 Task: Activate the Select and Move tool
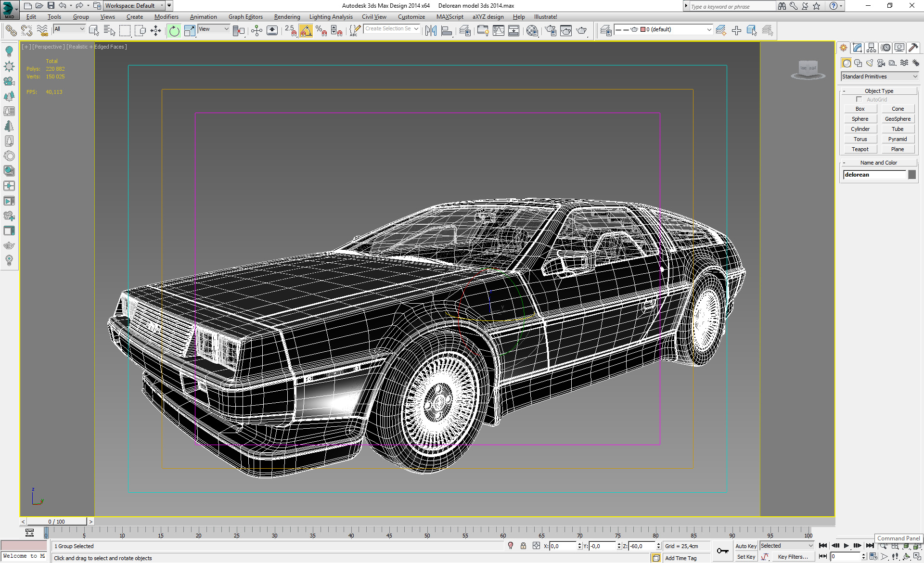[x=155, y=31]
